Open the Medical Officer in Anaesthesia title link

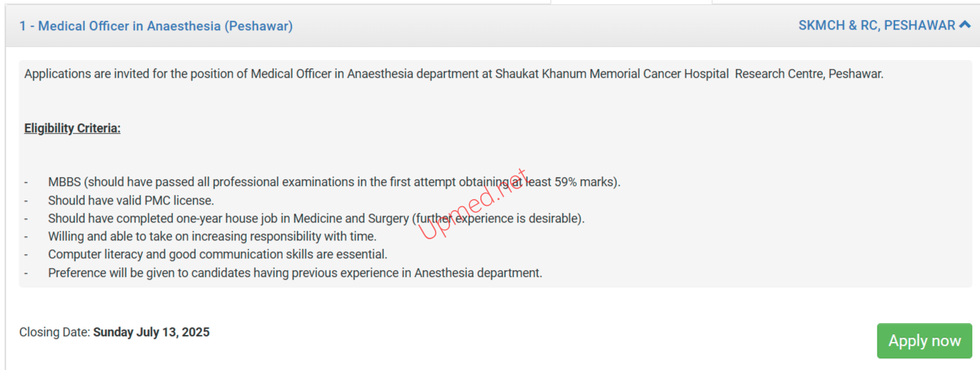156,26
